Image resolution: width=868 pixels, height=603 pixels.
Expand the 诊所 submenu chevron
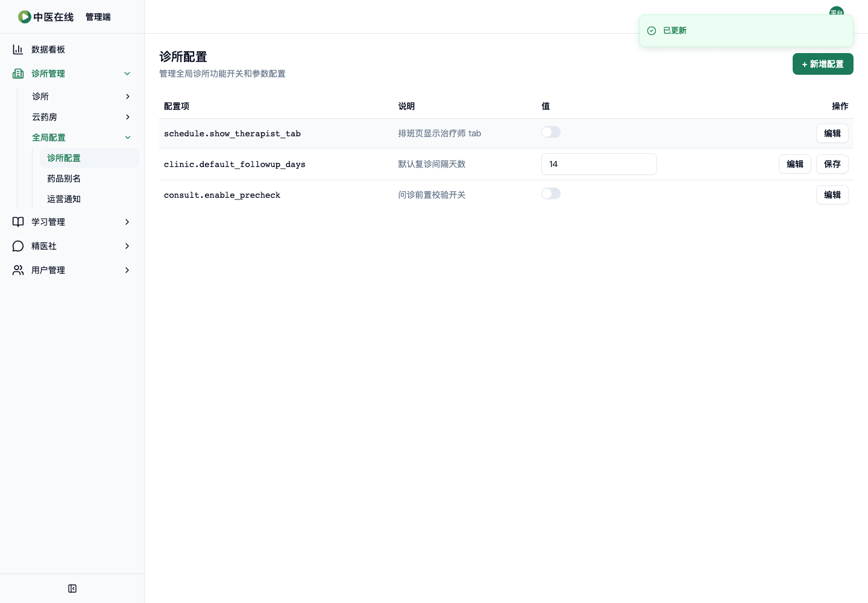coord(127,96)
